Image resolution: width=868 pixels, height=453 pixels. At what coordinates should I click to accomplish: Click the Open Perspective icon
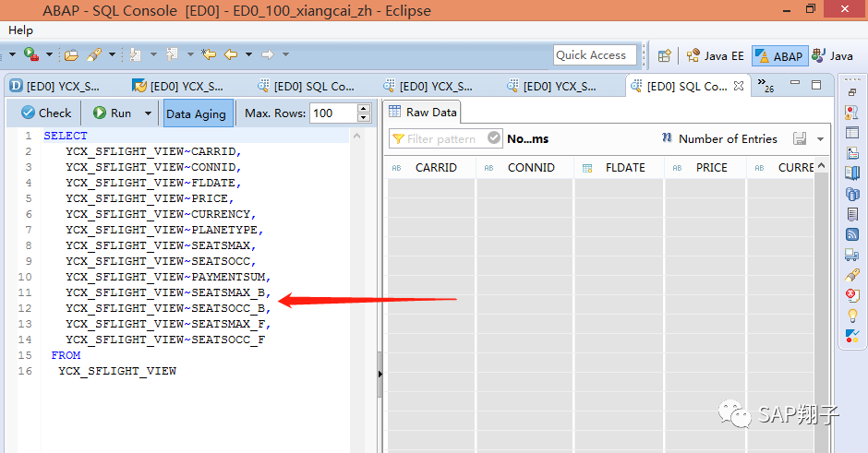(664, 56)
